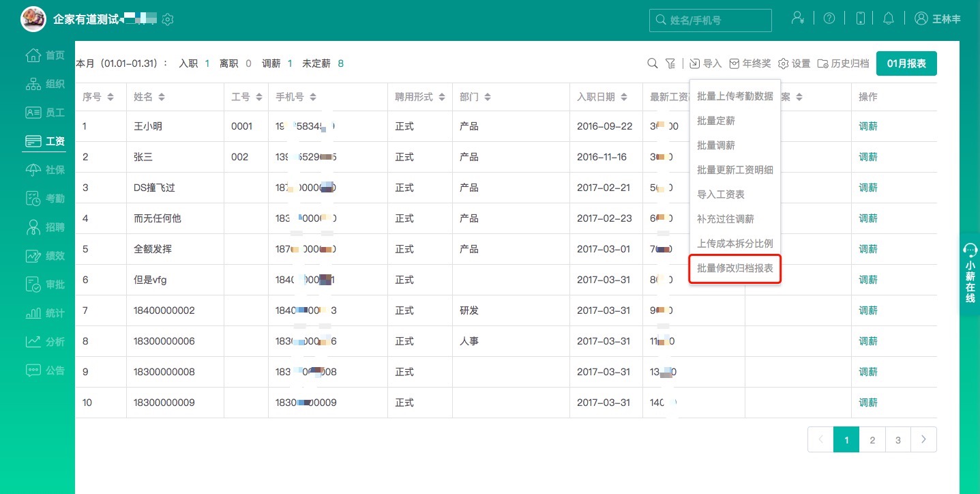The image size is (980, 494).
Task: Click the table search magnifier icon
Action: (x=652, y=63)
